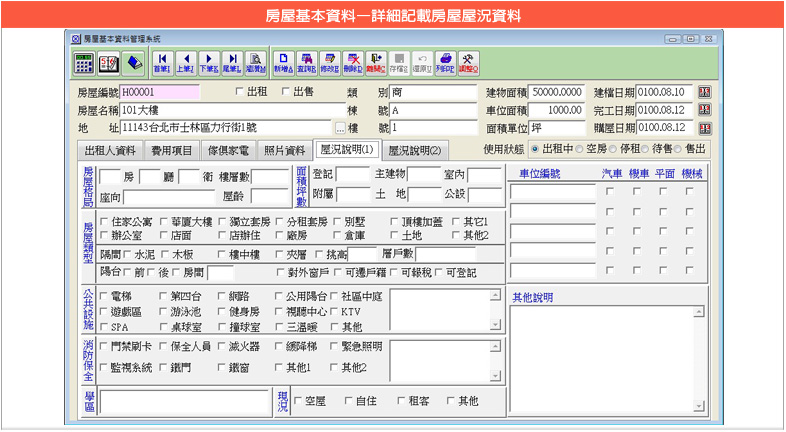Go to first record (首筆)
The width and height of the screenshot is (786, 432).
pyautogui.click(x=161, y=62)
